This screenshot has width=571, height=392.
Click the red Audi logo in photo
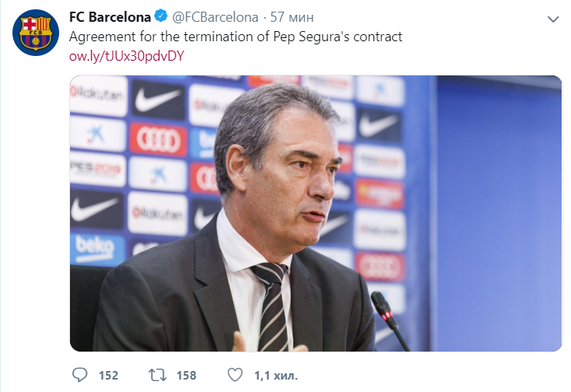coord(158,140)
